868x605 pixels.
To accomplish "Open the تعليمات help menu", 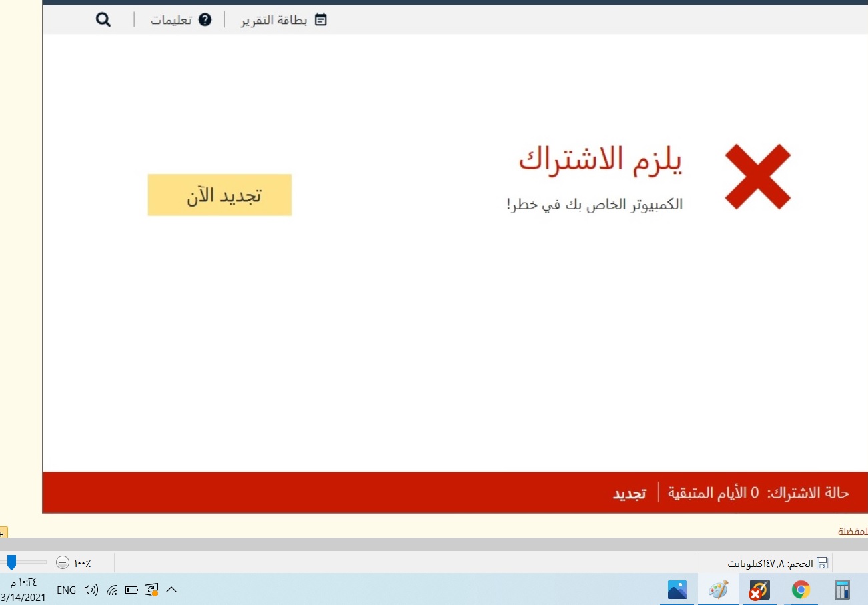I will pyautogui.click(x=171, y=20).
